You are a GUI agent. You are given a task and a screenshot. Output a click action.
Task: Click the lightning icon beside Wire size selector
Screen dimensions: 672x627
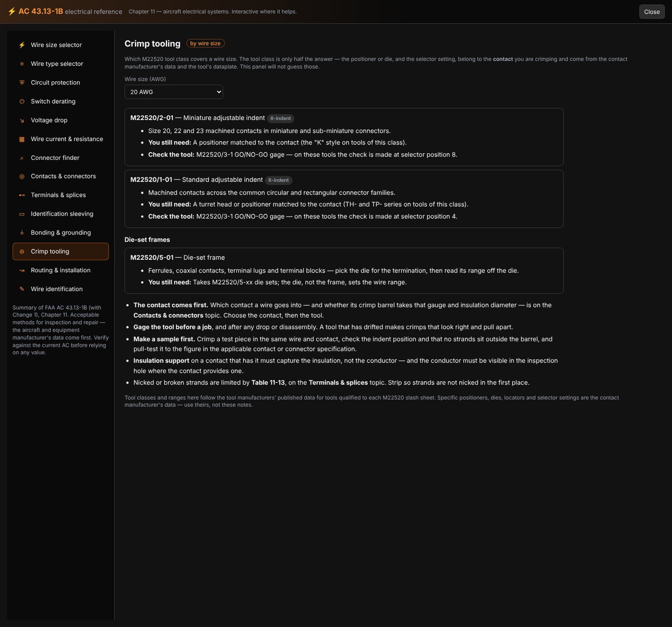(x=22, y=45)
